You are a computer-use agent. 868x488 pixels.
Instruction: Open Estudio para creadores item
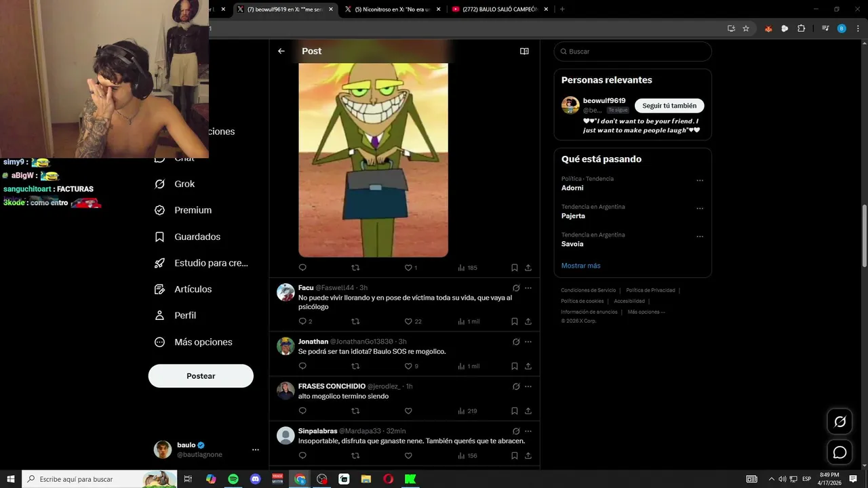(201, 263)
